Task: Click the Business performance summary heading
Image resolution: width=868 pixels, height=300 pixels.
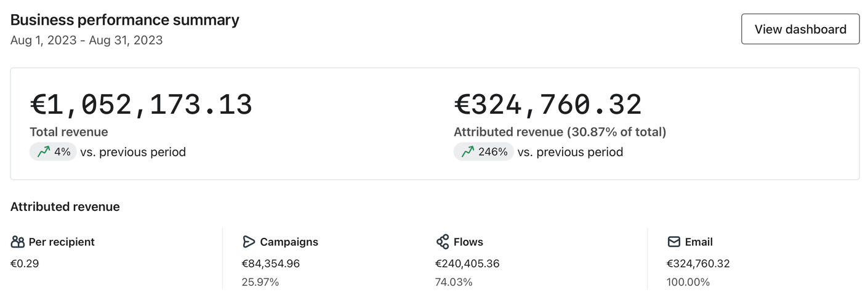Action: click(x=125, y=20)
